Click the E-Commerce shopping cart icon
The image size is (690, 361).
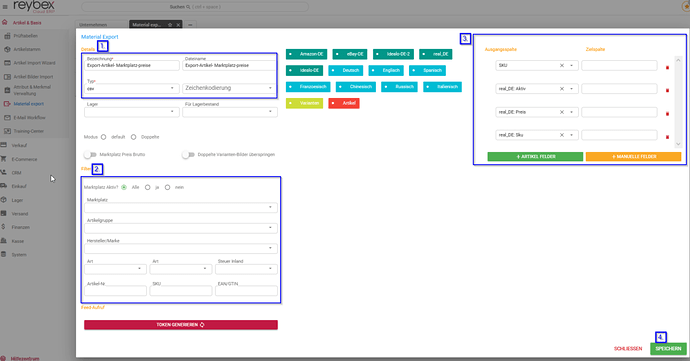pyautogui.click(x=4, y=159)
